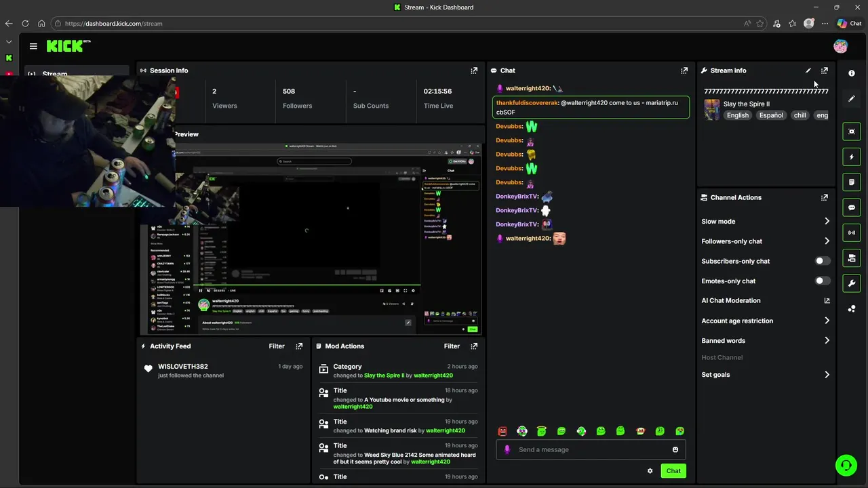Open Mod Actions Filter
Viewport: 868px width, 488px height.
coord(452,346)
